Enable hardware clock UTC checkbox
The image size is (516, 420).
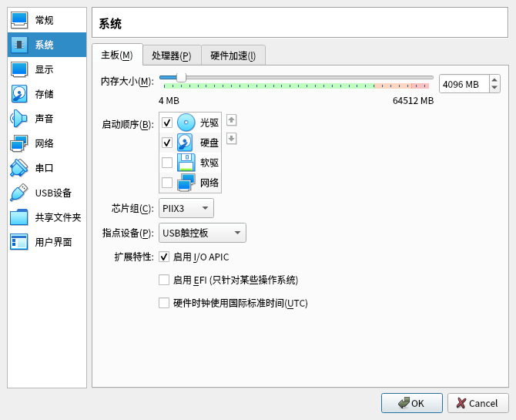point(164,303)
